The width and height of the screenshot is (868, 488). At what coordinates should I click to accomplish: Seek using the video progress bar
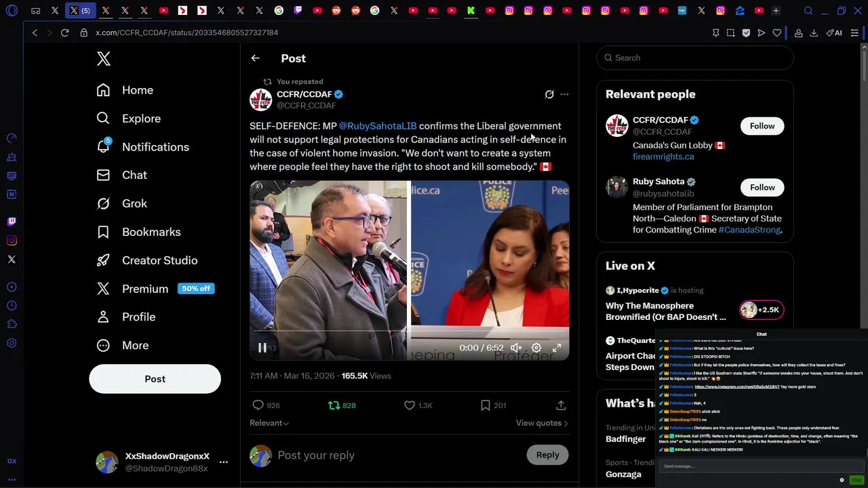(410, 331)
